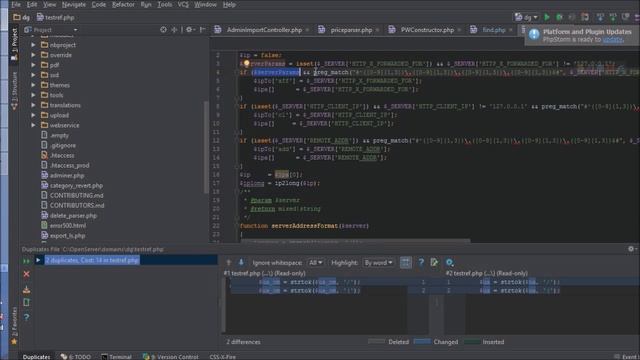The height and width of the screenshot is (360, 640).
Task: Click the Changed color legend swatch
Action: (422, 342)
